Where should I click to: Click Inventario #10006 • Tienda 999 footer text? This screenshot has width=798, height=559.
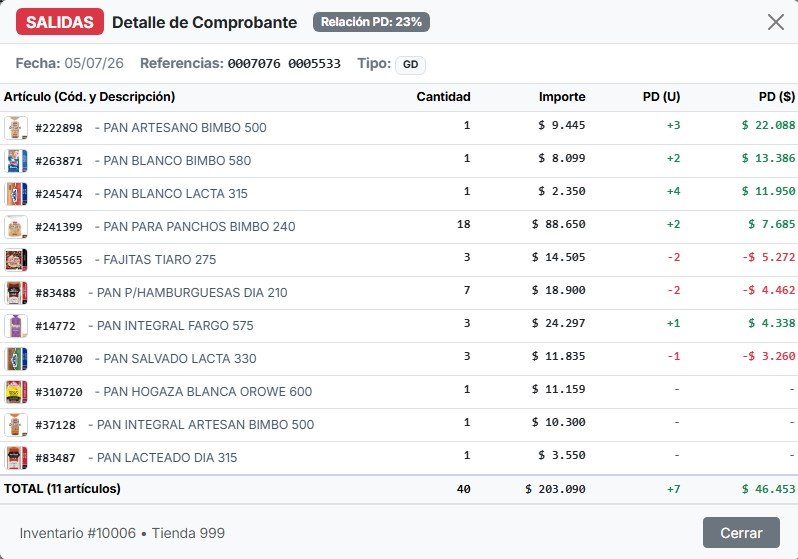point(122,533)
